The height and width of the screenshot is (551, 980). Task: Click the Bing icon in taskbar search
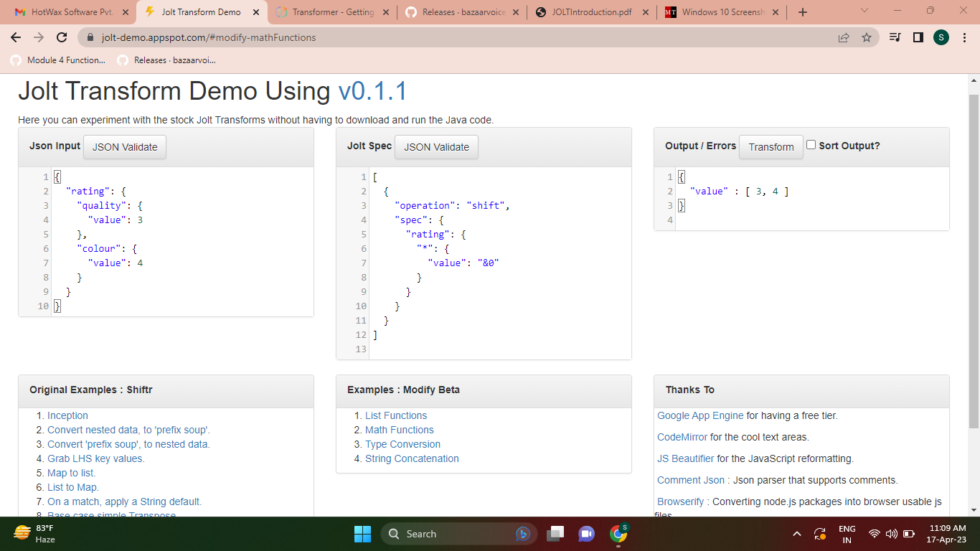[x=523, y=534]
